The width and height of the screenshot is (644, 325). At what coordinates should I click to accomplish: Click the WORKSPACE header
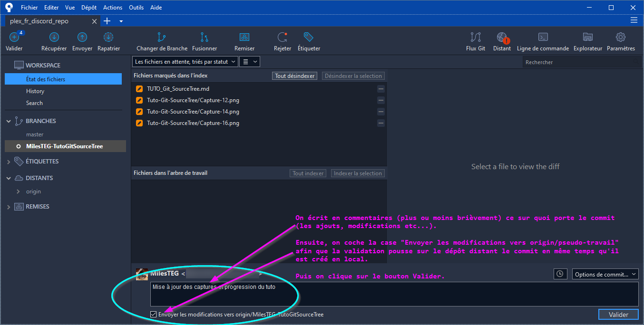[x=43, y=65]
